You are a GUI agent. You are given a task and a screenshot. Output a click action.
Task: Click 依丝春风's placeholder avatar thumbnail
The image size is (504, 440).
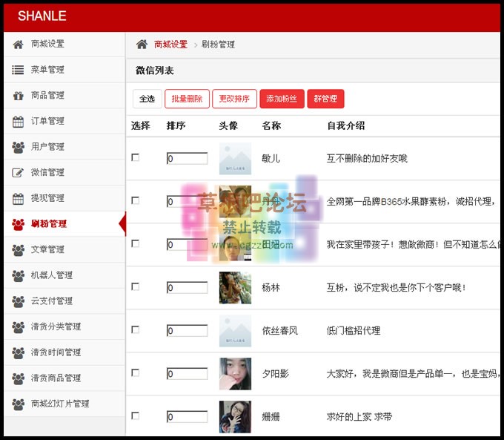click(235, 331)
